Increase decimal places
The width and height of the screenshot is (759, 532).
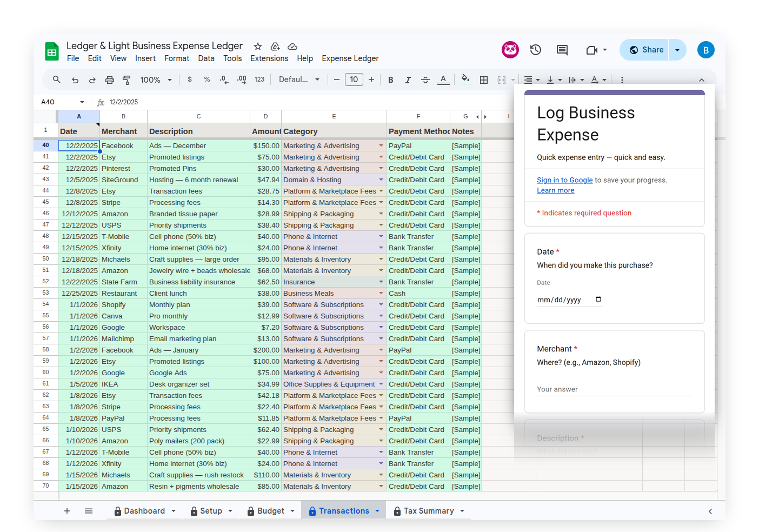click(x=242, y=79)
